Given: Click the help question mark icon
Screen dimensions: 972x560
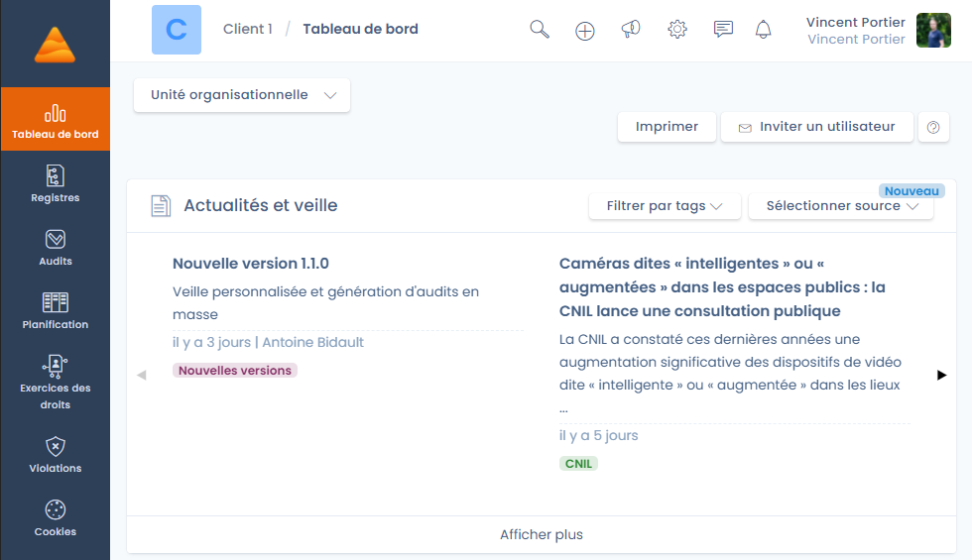Looking at the screenshot, I should coord(932,127).
